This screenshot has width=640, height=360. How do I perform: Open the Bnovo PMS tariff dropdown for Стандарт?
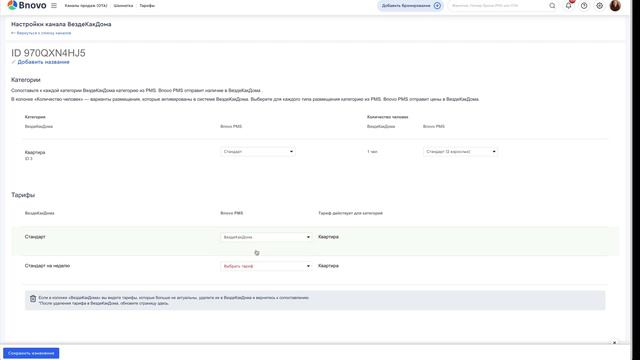[x=266, y=237]
